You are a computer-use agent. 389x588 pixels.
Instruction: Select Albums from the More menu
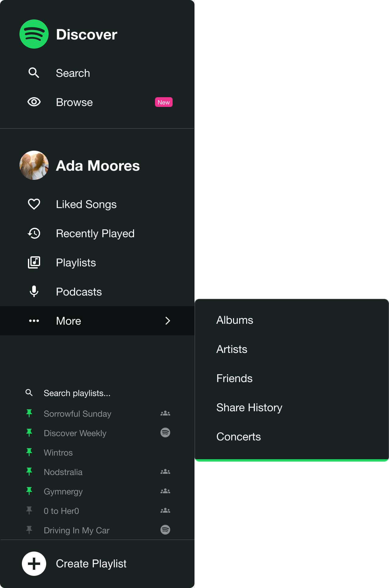tap(235, 320)
